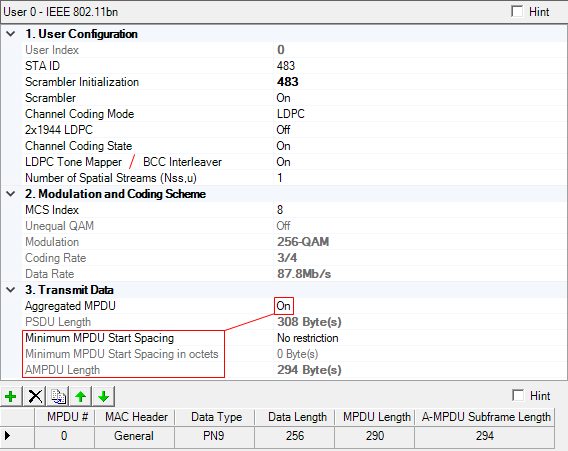Image resolution: width=568 pixels, height=451 pixels.
Task: Edit STA ID value 483
Action: [x=286, y=66]
